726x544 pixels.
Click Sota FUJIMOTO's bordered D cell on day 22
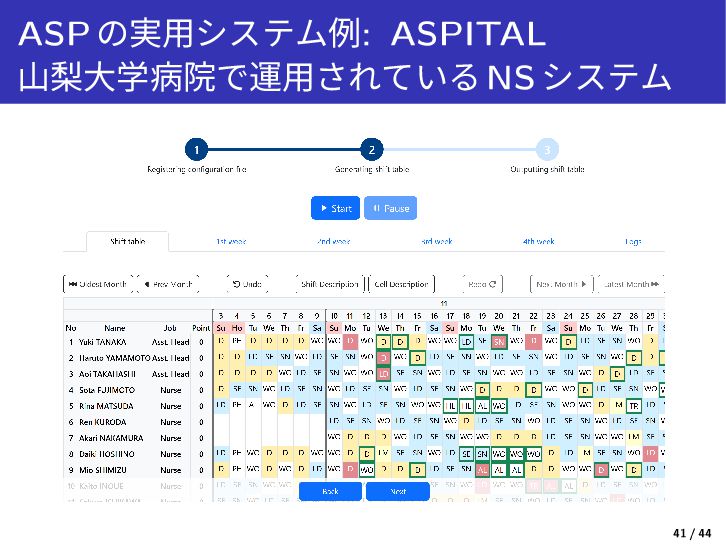(x=533, y=390)
